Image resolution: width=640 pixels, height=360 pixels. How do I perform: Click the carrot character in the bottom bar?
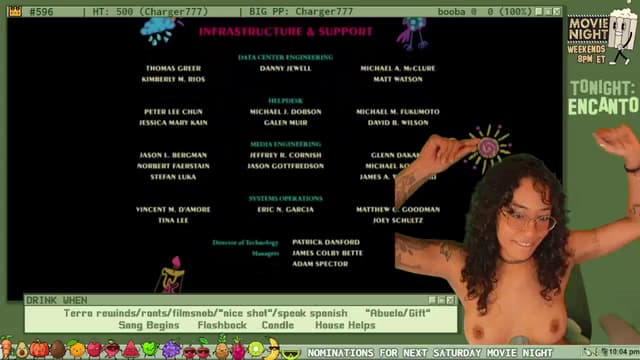coord(6,347)
